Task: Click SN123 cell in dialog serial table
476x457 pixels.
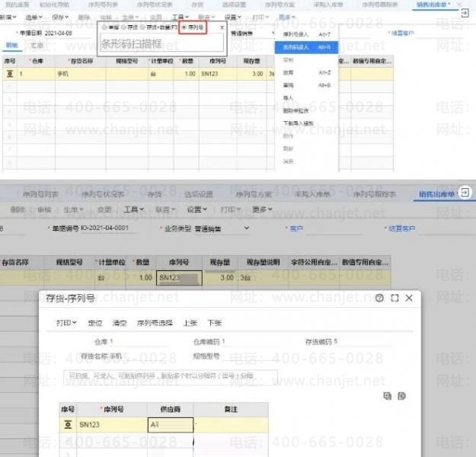Action: 112,424
